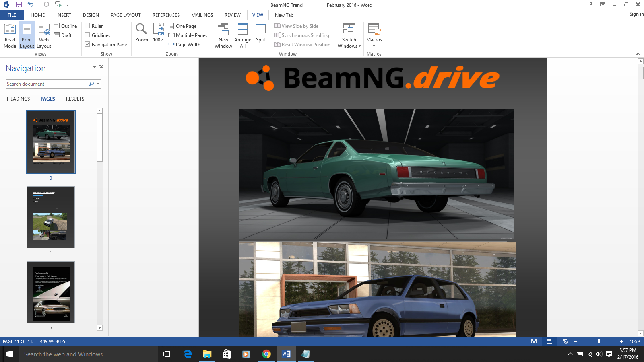644x362 pixels.
Task: Undo the last action
Action: 31,4
